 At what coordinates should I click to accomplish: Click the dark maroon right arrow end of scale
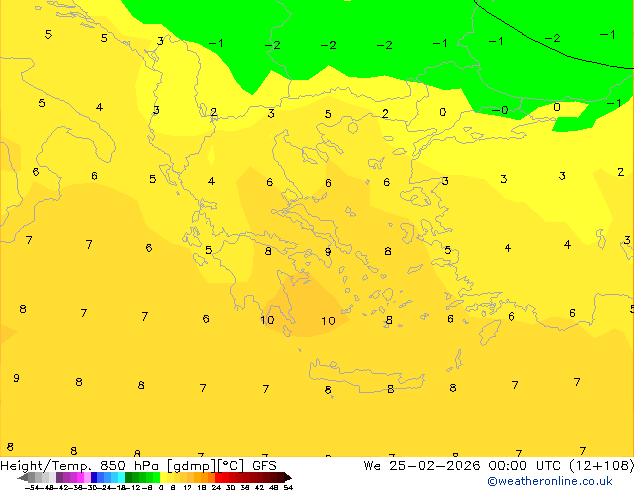pyautogui.click(x=288, y=478)
